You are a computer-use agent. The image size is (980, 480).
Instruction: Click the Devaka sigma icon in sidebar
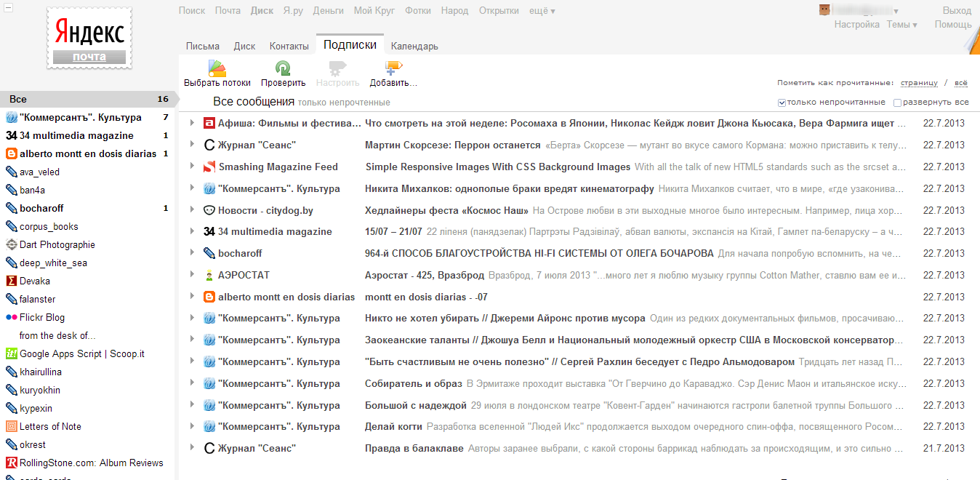[x=12, y=281]
